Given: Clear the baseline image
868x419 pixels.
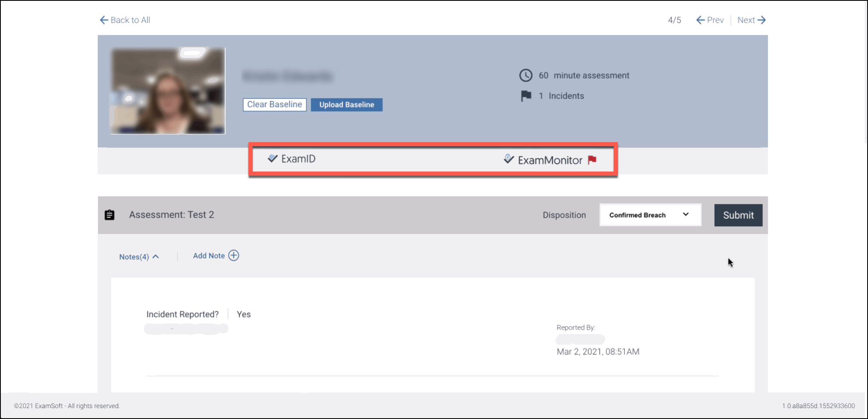Looking at the screenshot, I should pyautogui.click(x=275, y=105).
